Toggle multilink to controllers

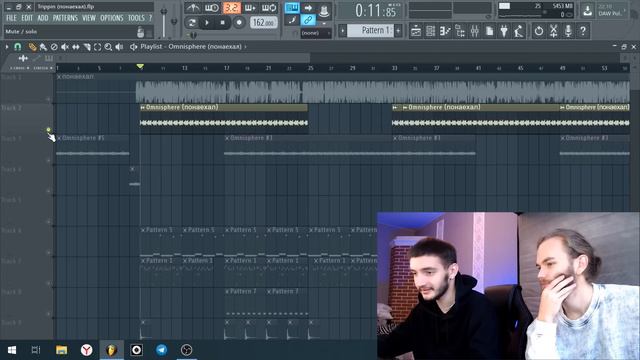point(308,20)
